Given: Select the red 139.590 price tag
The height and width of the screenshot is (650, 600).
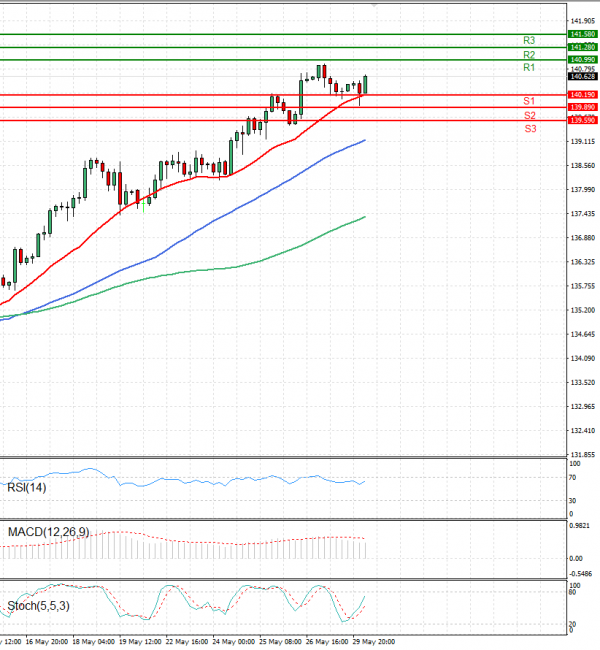Looking at the screenshot, I should (x=582, y=120).
